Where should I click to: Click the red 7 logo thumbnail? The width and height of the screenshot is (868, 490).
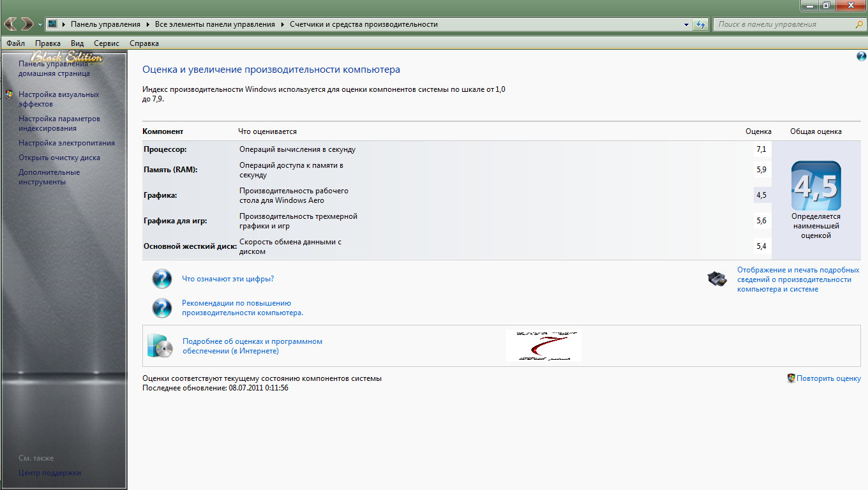pos(544,346)
